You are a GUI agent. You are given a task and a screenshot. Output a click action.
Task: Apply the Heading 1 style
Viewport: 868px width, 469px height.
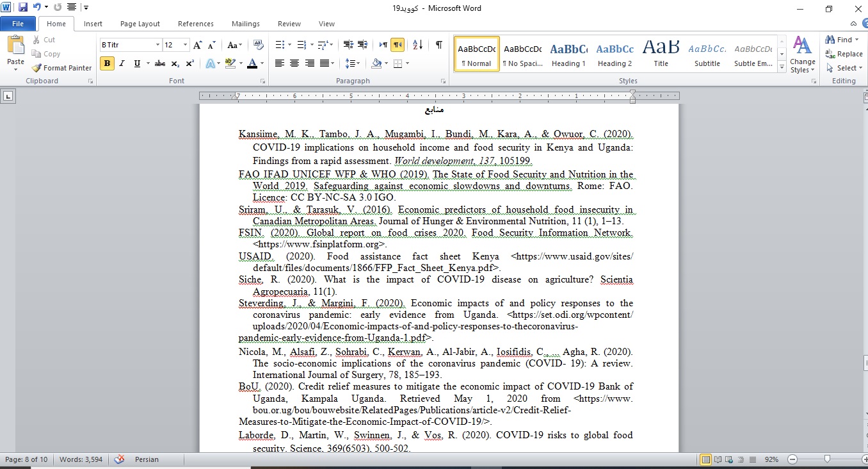click(569, 54)
